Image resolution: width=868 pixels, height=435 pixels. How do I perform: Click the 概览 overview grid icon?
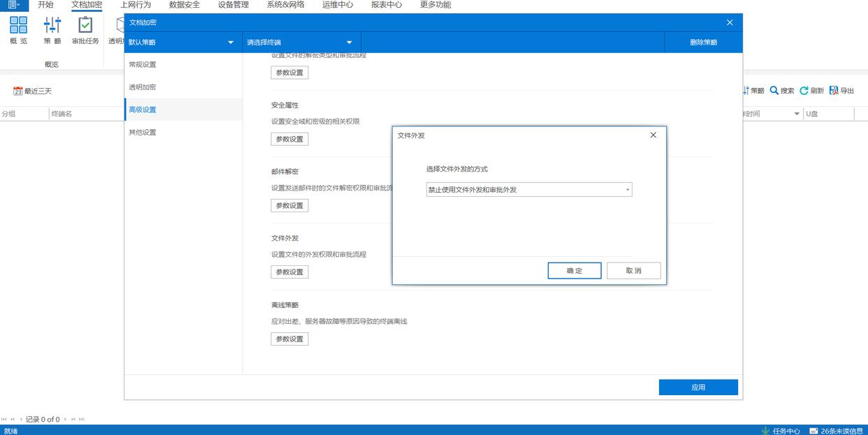coord(19,25)
